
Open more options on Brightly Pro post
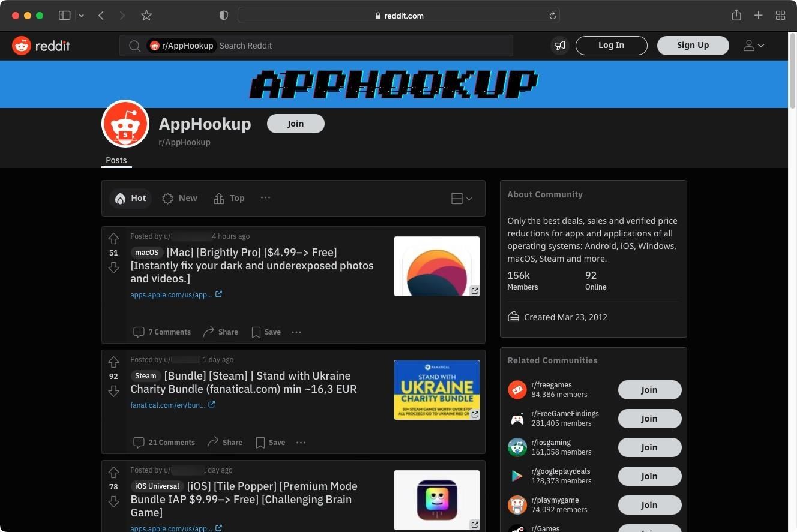[x=296, y=332]
